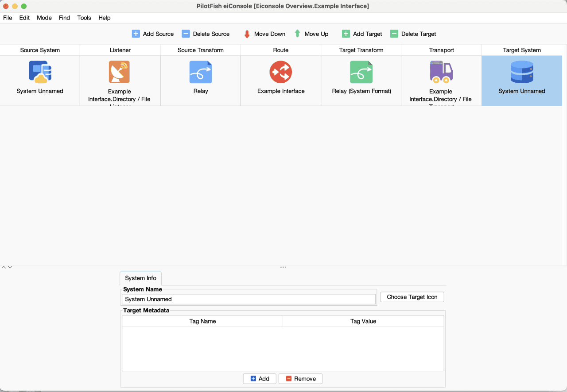The height and width of the screenshot is (392, 567).
Task: Click the Source System column header
Action: [x=40, y=50]
